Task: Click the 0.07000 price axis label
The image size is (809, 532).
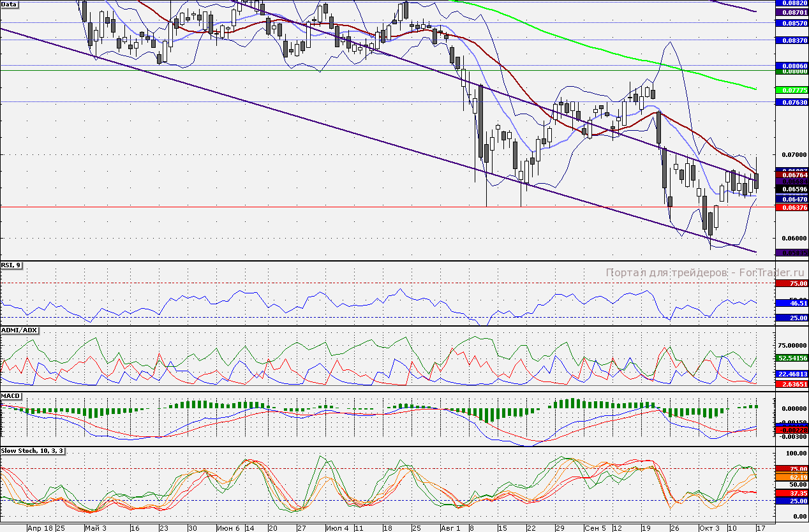Action: click(791, 155)
